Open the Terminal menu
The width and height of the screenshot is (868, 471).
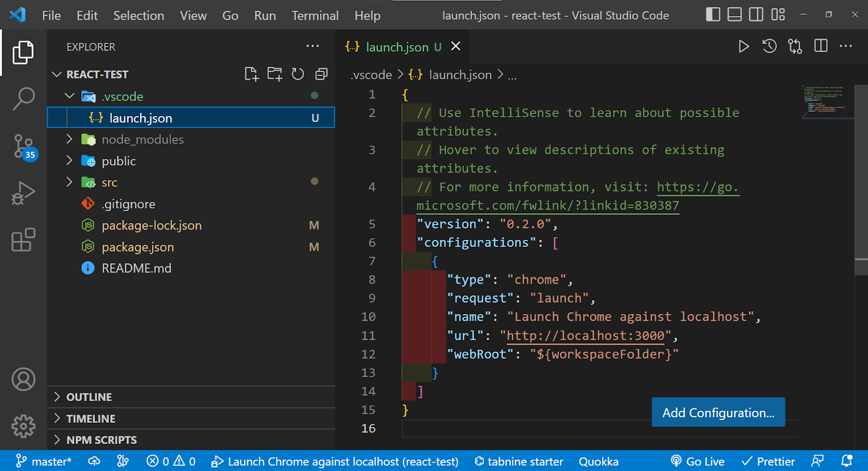pos(315,16)
